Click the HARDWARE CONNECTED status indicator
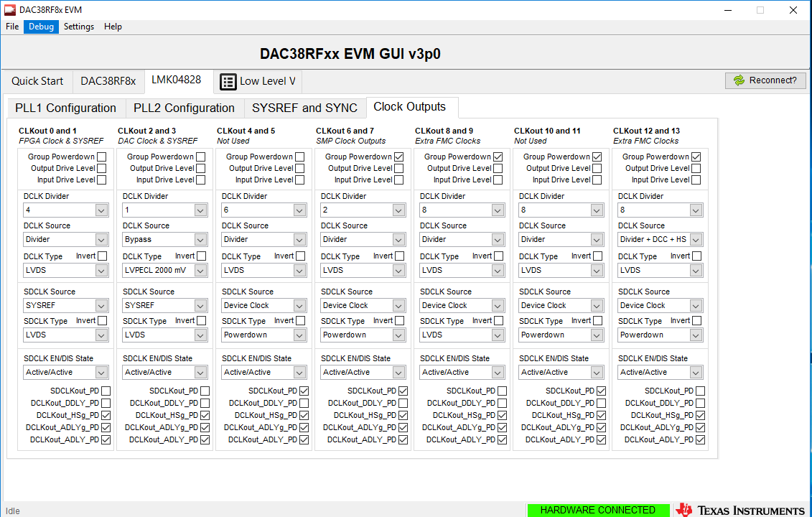 597,511
